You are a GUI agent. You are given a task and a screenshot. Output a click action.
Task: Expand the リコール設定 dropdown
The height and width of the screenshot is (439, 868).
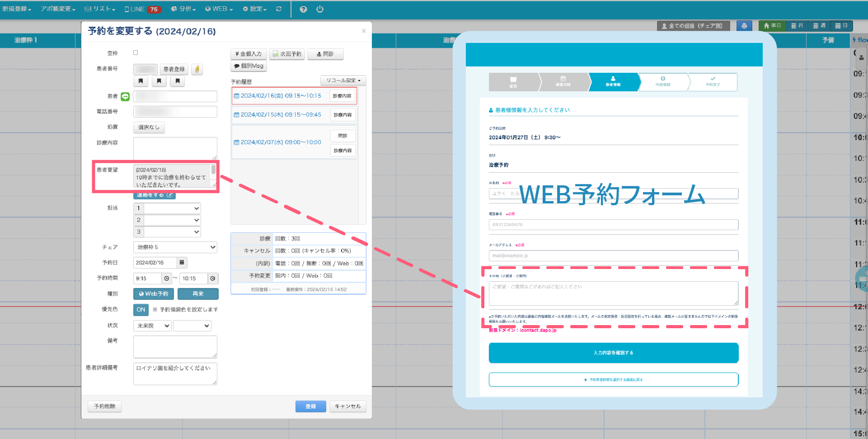(x=343, y=80)
